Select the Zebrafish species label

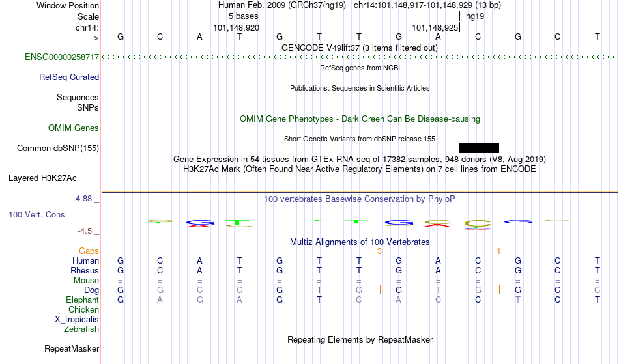pyautogui.click(x=81, y=329)
